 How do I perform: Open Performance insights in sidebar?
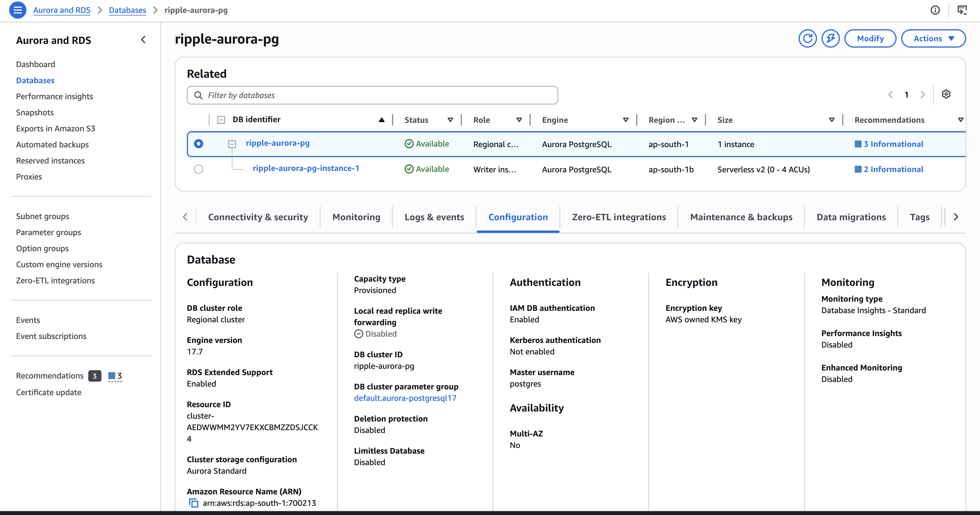[x=54, y=96]
